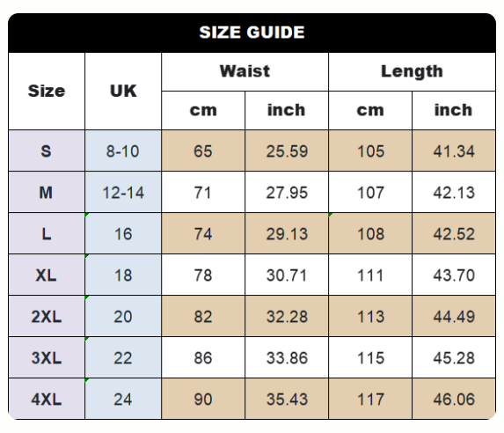Select the S size row label
Screen dimensions: 504x433
click(47, 150)
